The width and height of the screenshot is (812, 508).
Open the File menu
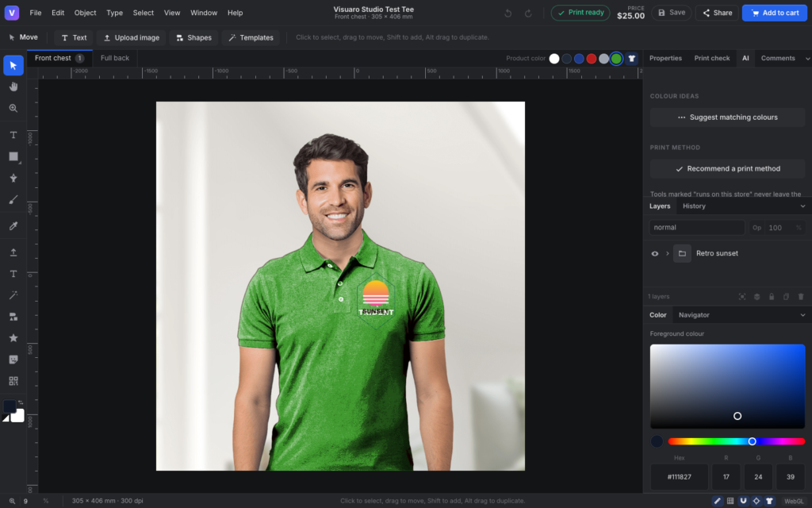(36, 13)
